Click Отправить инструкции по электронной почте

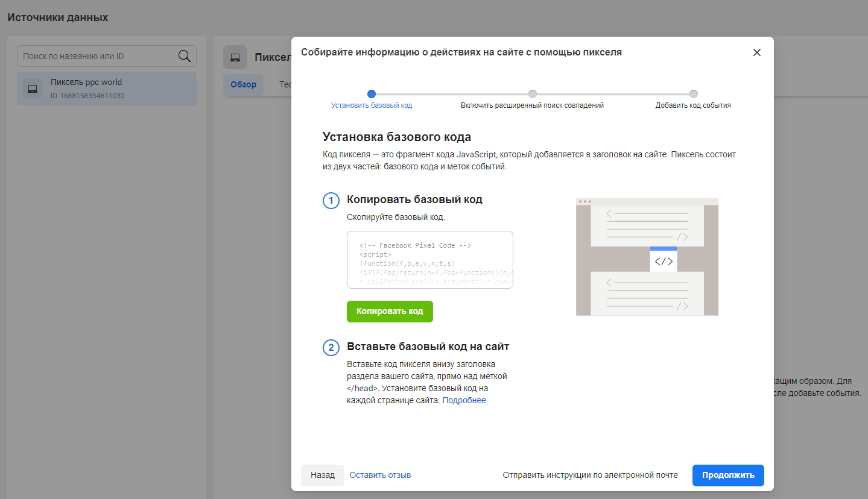[x=590, y=475]
